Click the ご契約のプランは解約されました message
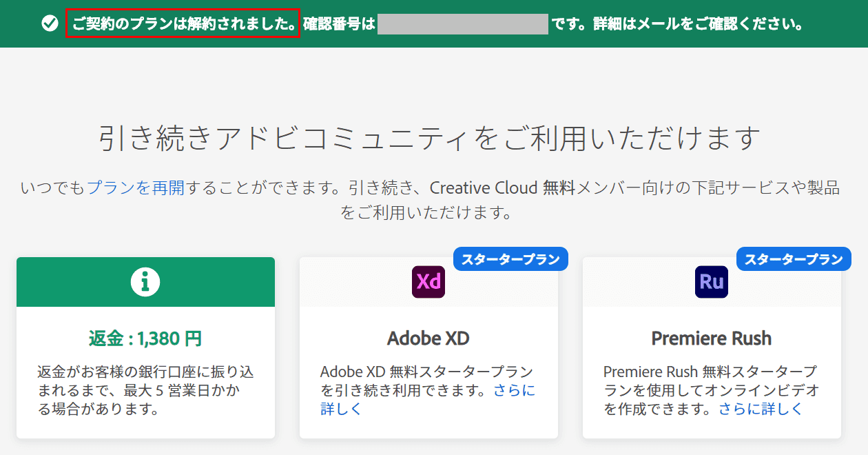 click(x=183, y=24)
